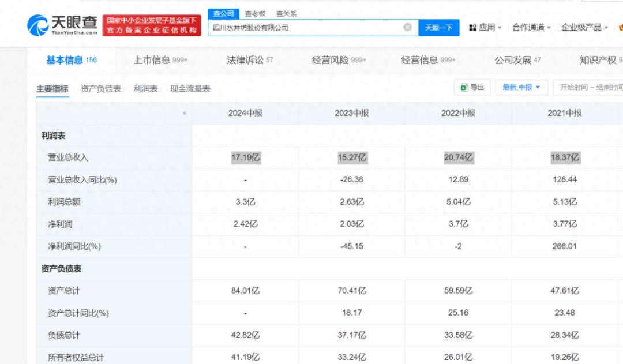
Task: Clear the search box with the X icon
Action: [407, 27]
